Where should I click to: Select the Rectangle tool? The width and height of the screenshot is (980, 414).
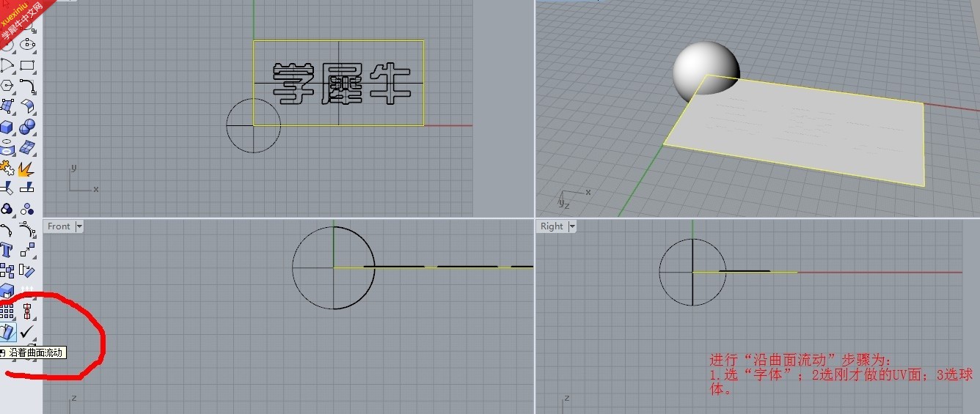[x=28, y=65]
